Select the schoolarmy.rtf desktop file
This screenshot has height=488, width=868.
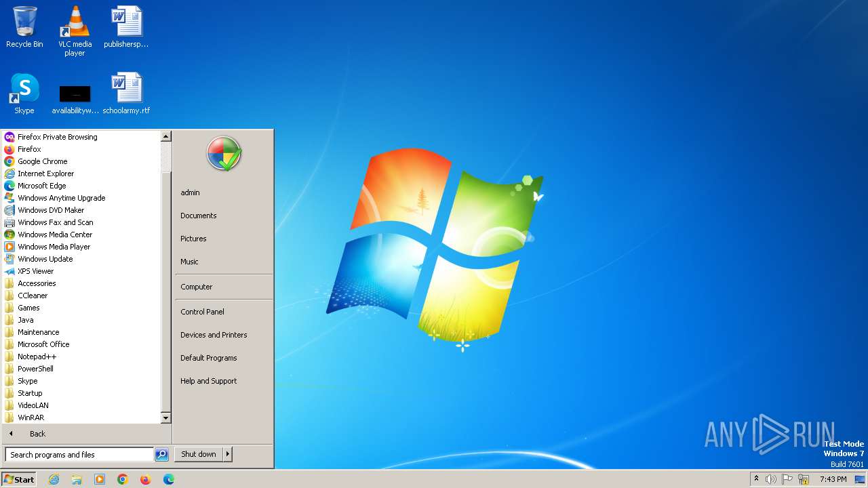[126, 94]
